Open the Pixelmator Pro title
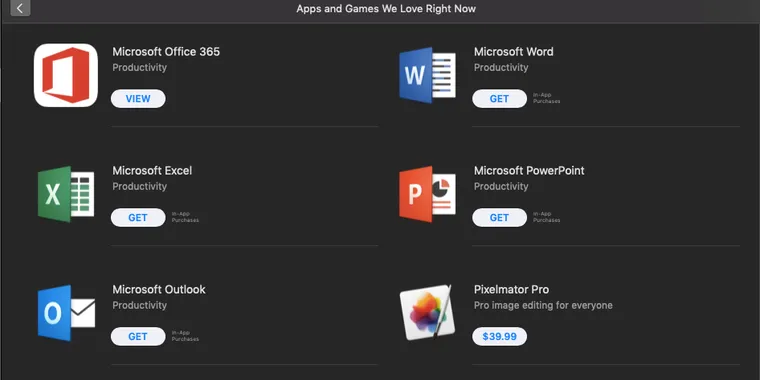This screenshot has height=380, width=760. tap(511, 289)
